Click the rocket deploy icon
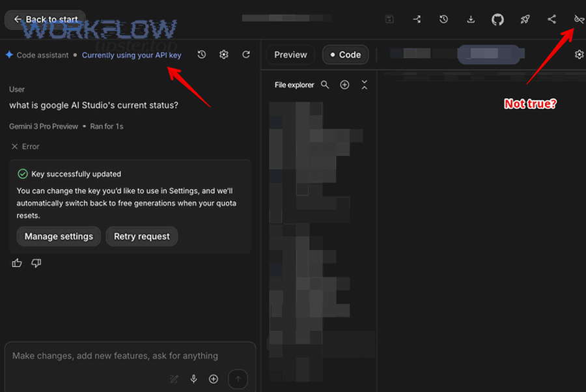 525,20
